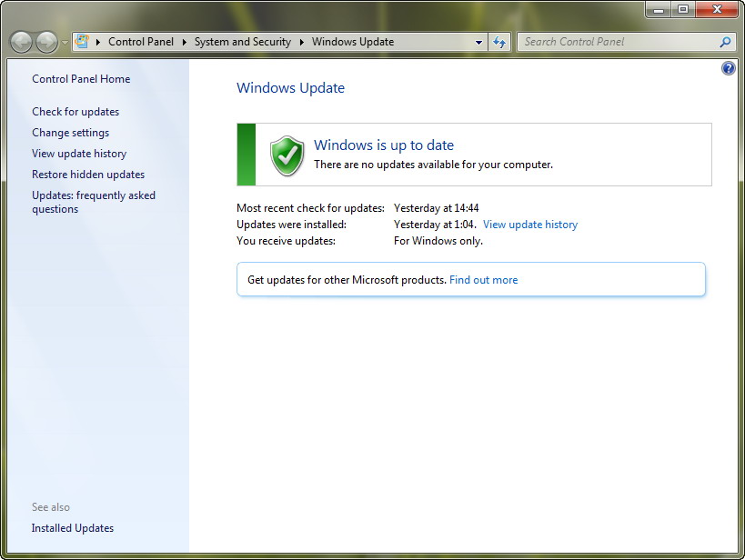Click the Windows Update page title
This screenshot has width=745, height=560.
point(290,88)
